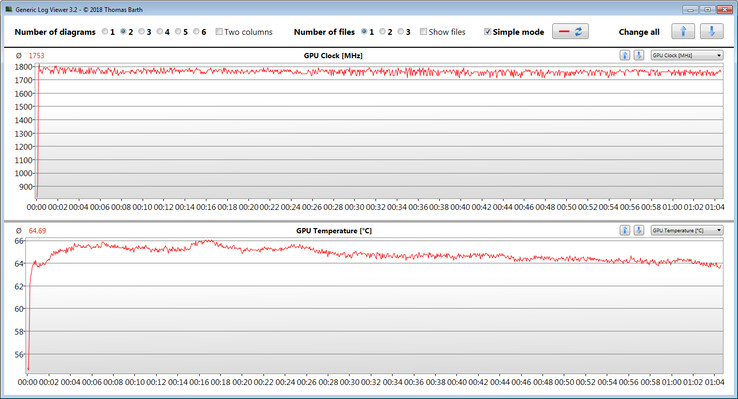This screenshot has width=738, height=399.
Task: Click the GPU Clock diagram up arrow
Action: (x=625, y=56)
